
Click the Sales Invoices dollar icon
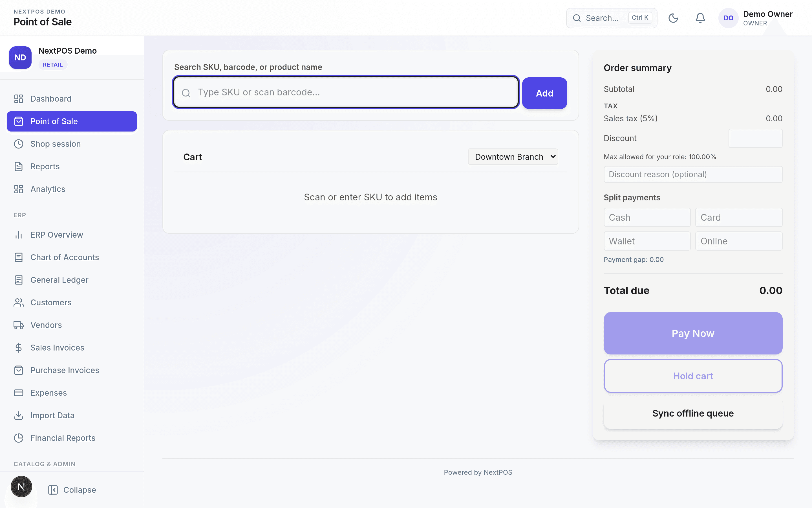click(18, 347)
